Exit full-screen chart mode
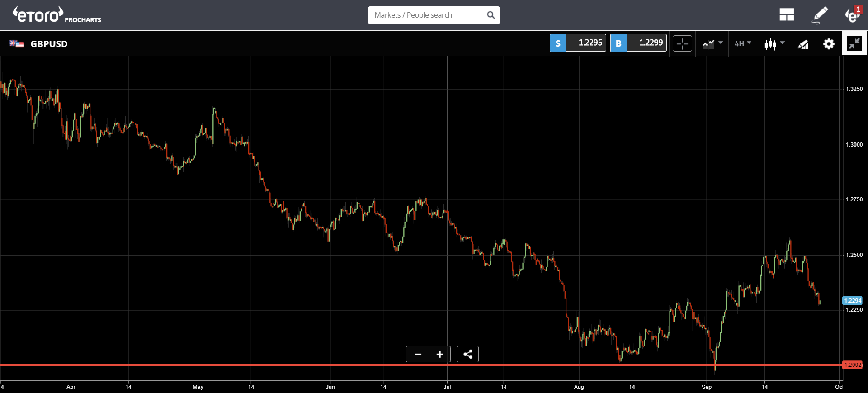The height and width of the screenshot is (393, 868). click(854, 44)
